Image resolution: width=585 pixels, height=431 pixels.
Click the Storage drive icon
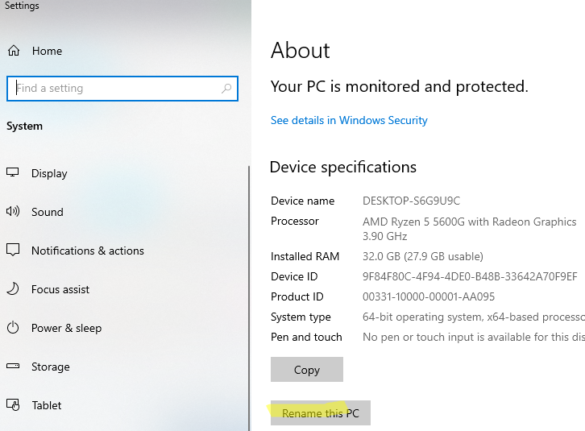13,366
